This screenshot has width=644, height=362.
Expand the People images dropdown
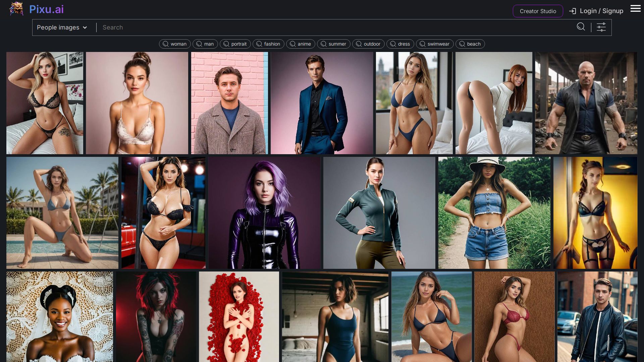(x=58, y=27)
